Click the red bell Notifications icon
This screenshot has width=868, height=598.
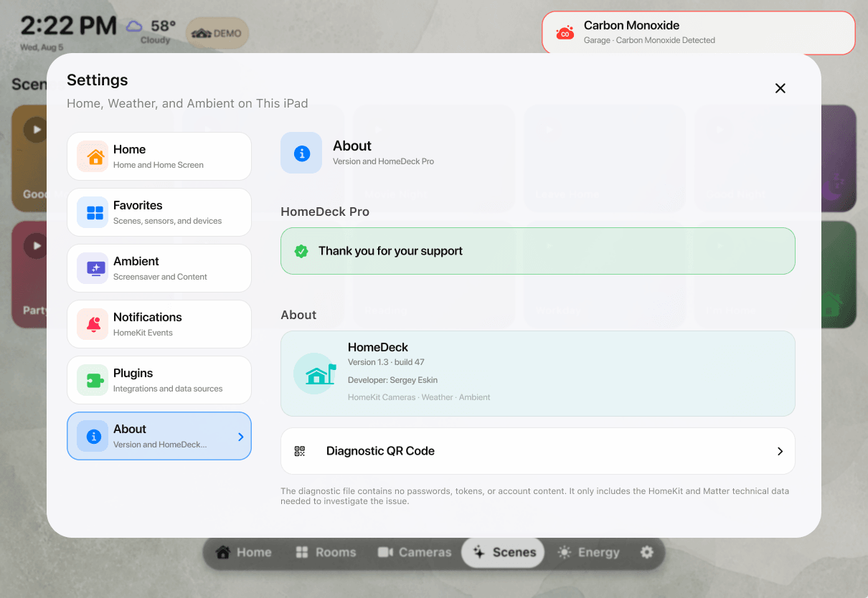[93, 324]
